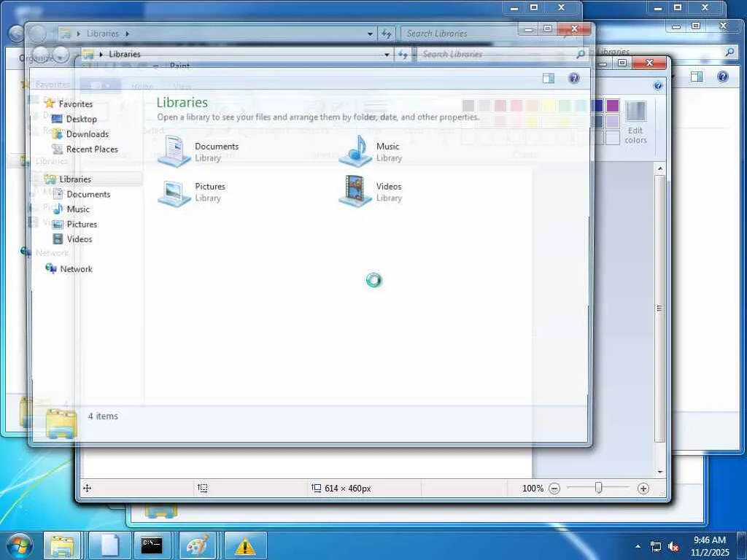
Task: Click Paint vertical scrollbar down arrow
Action: (x=659, y=472)
